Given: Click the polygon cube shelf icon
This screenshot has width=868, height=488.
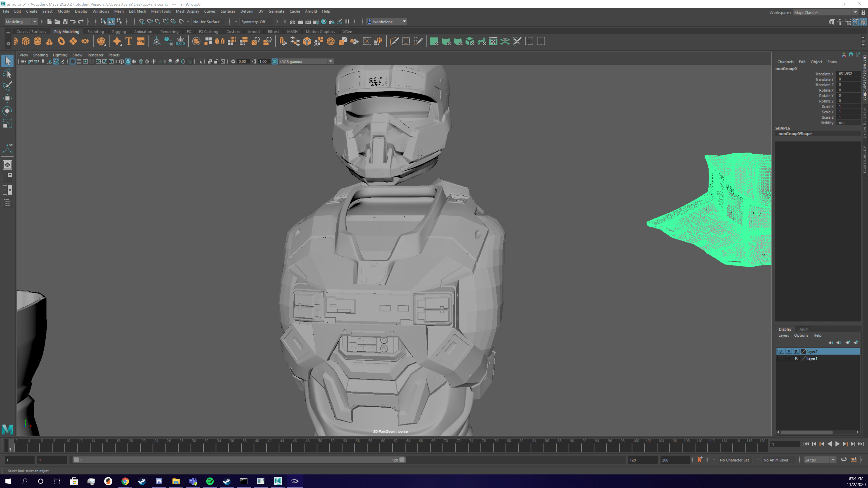Looking at the screenshot, I should [26, 41].
